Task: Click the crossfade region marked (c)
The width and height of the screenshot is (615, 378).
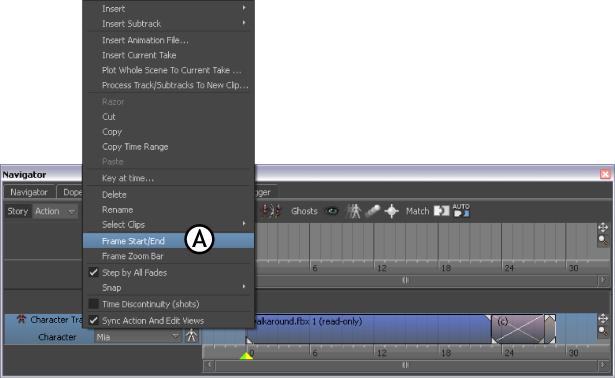Action: click(518, 329)
